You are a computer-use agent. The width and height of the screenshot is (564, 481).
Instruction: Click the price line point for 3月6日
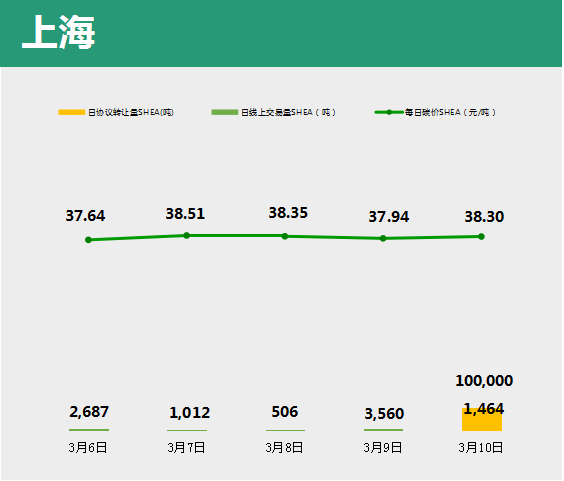pos(88,240)
